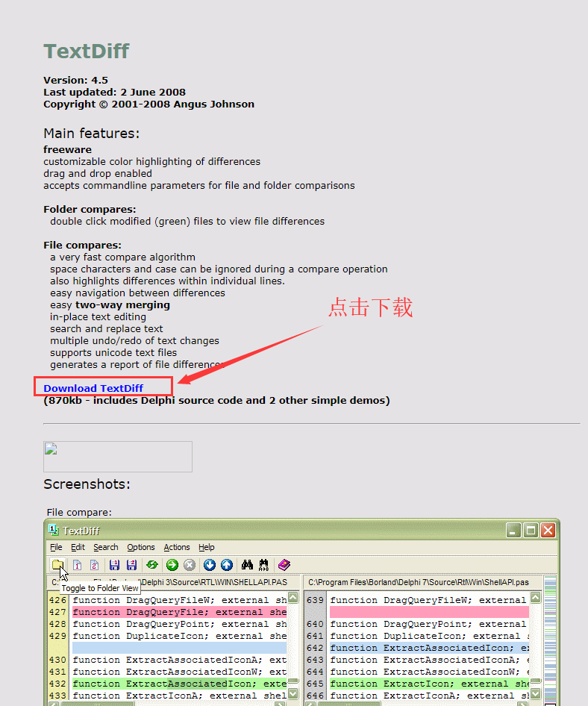The width and height of the screenshot is (588, 706).
Task: Select right pane line 642 ExtractAssociatedIcon
Action: (430, 648)
